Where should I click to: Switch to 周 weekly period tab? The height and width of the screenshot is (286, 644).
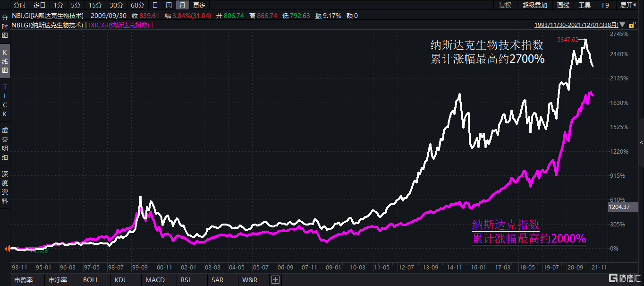[x=169, y=5]
